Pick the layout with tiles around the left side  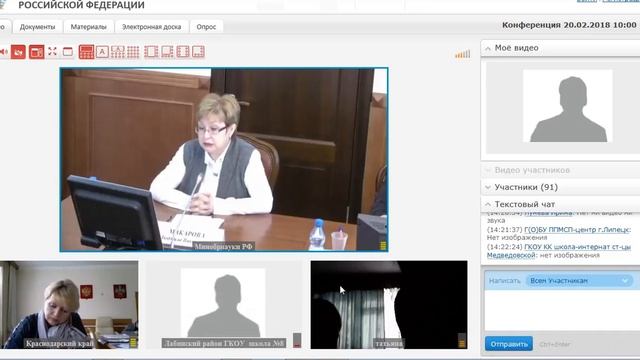pos(151,52)
